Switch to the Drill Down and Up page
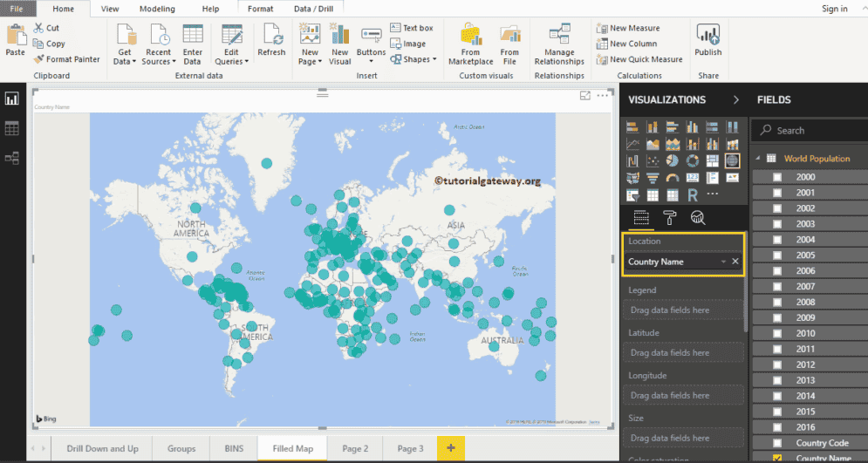 [x=102, y=448]
